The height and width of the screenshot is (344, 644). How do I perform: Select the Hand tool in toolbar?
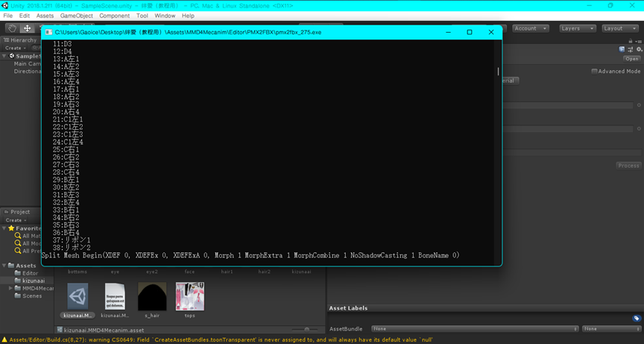[13, 28]
